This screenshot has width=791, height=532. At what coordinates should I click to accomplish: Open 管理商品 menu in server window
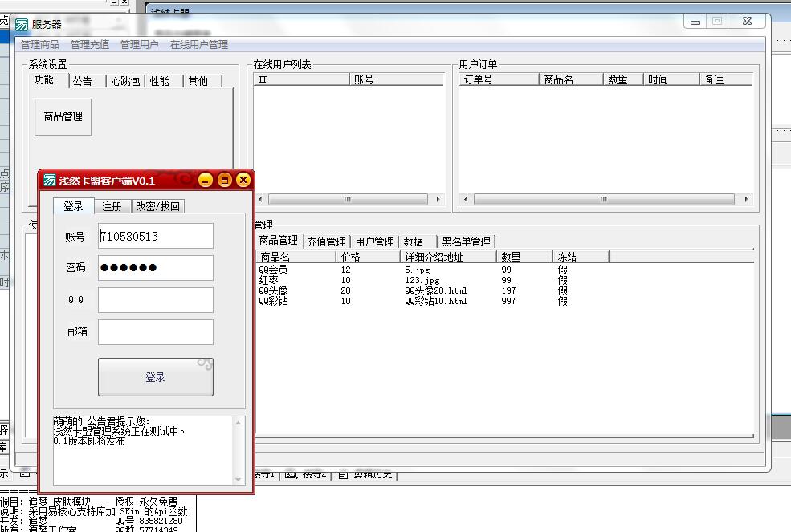click(x=40, y=45)
